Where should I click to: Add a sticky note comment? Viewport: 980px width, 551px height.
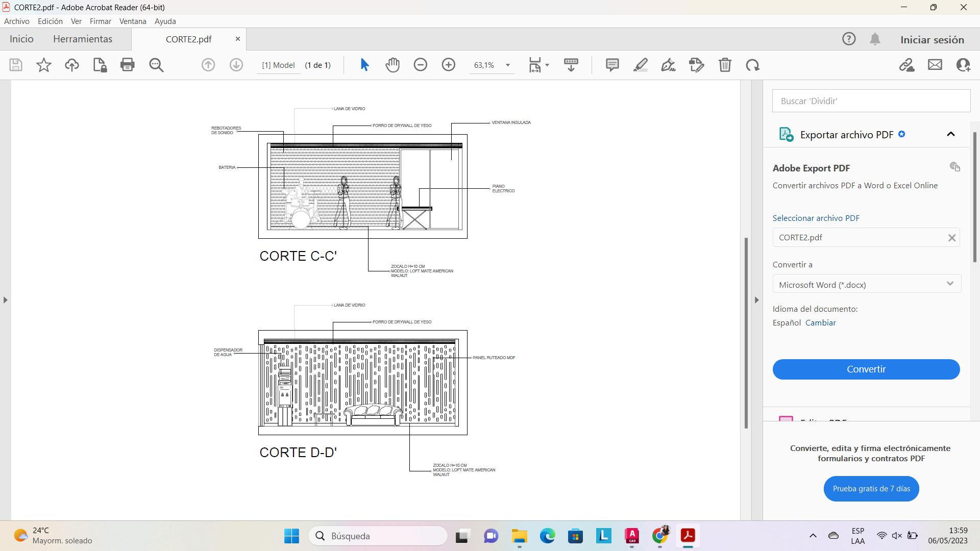click(x=612, y=65)
